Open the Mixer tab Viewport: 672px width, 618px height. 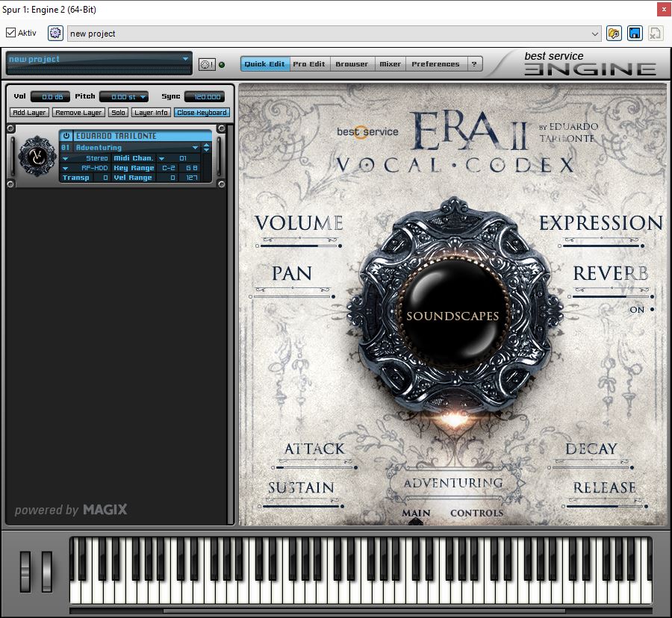[x=390, y=63]
